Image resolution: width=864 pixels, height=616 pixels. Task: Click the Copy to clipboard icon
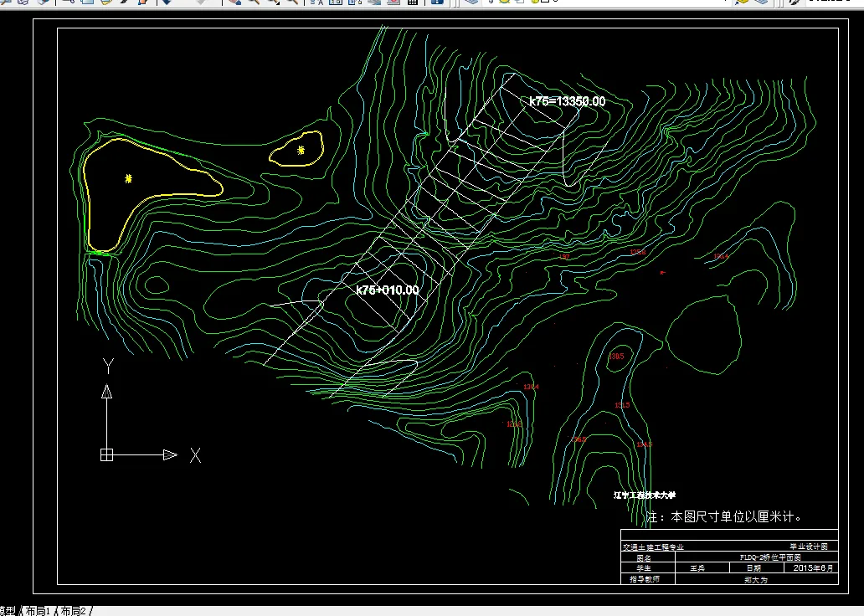tap(87, 3)
